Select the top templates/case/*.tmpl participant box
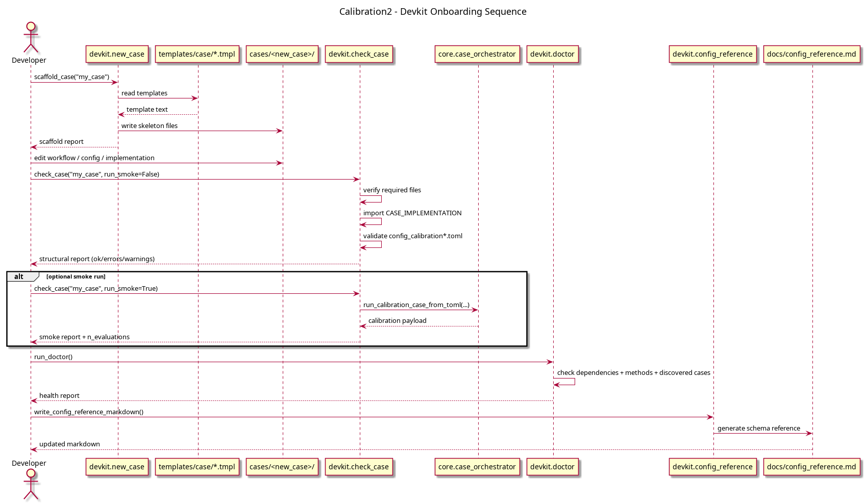This screenshot has height=504, width=865. (x=197, y=54)
